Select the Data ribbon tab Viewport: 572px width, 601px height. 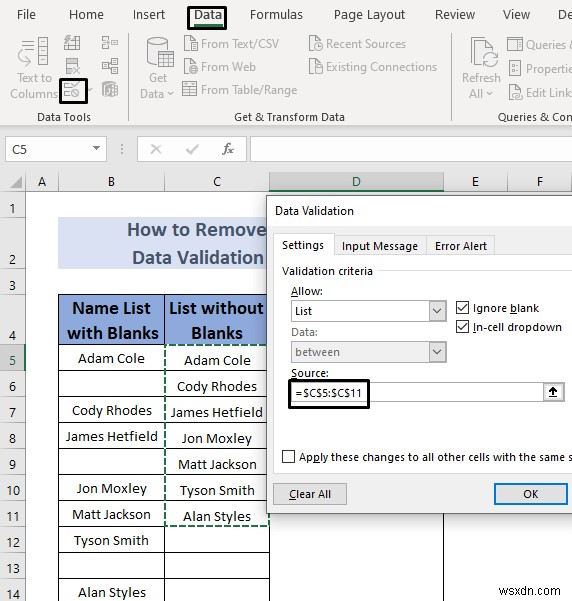[x=207, y=15]
